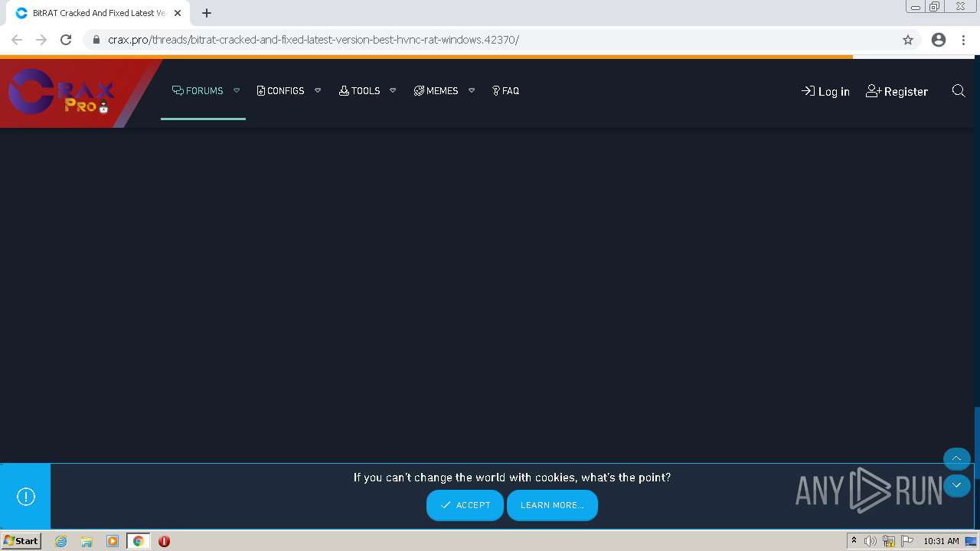This screenshot has height=551, width=980.
Task: Click the cookie notice exclamation icon
Action: point(26,497)
